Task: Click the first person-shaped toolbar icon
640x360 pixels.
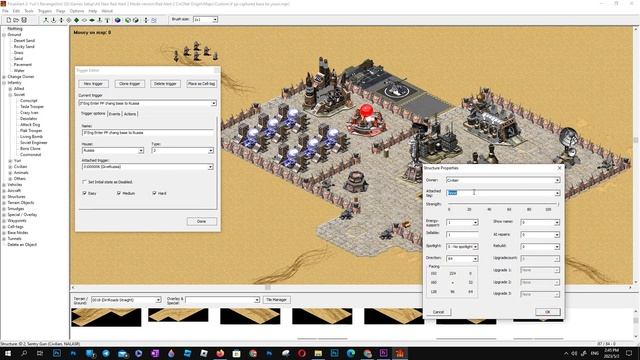Action: pos(46,20)
